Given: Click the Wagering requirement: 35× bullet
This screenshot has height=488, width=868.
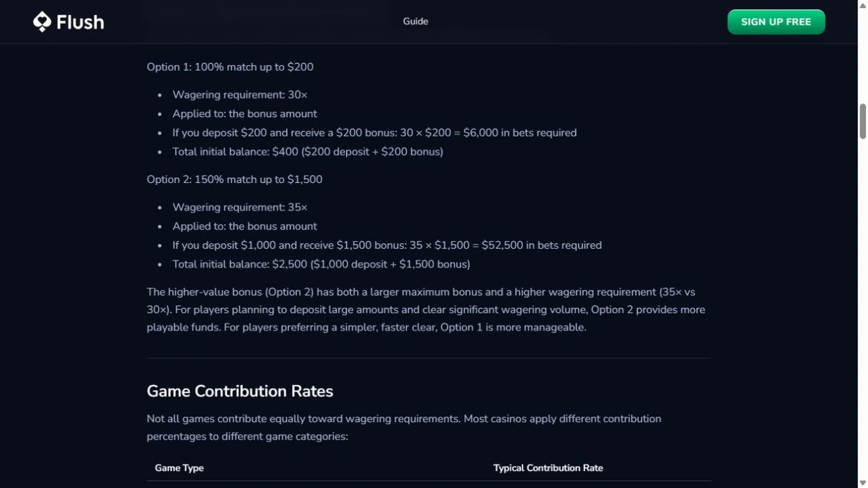Looking at the screenshot, I should tap(240, 207).
